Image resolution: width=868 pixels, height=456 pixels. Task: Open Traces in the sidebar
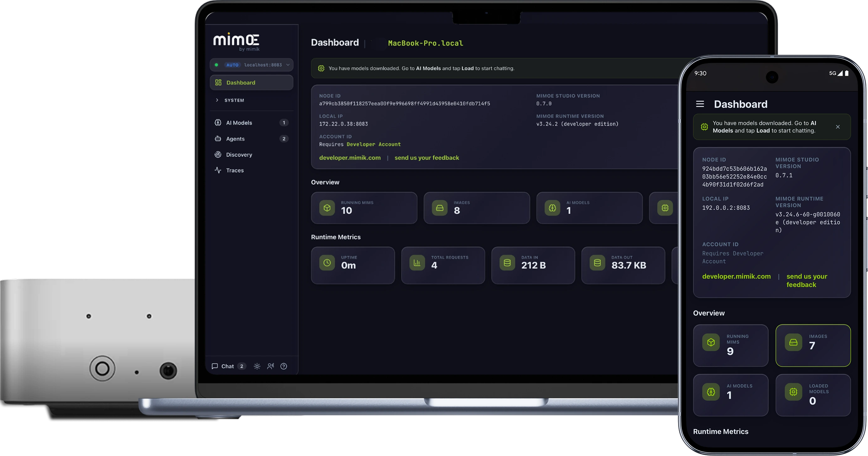tap(251, 170)
